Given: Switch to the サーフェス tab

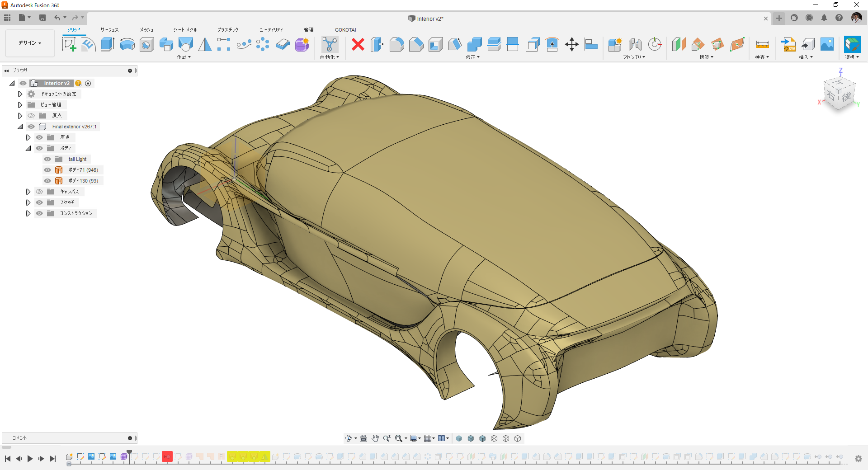Looking at the screenshot, I should pos(109,30).
